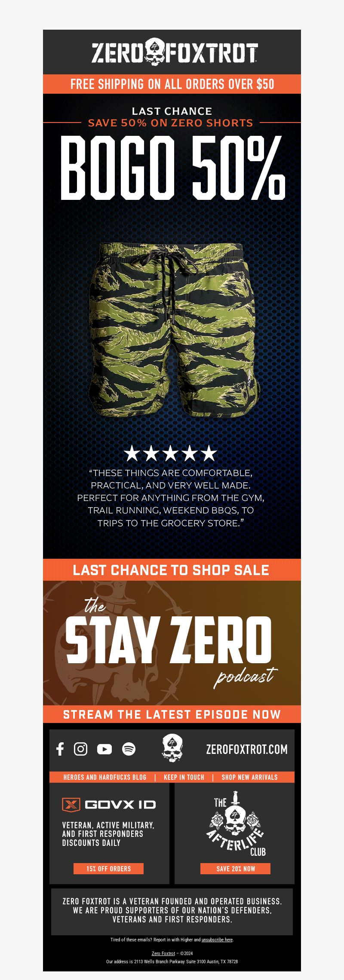Click the GOVX ID logo
Screen dimensions: 344x980
pos(109,805)
